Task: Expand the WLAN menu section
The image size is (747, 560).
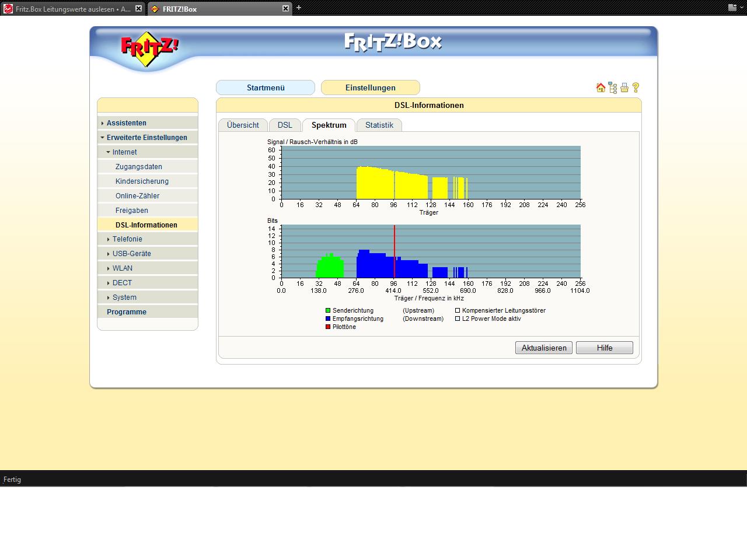Action: (x=122, y=268)
